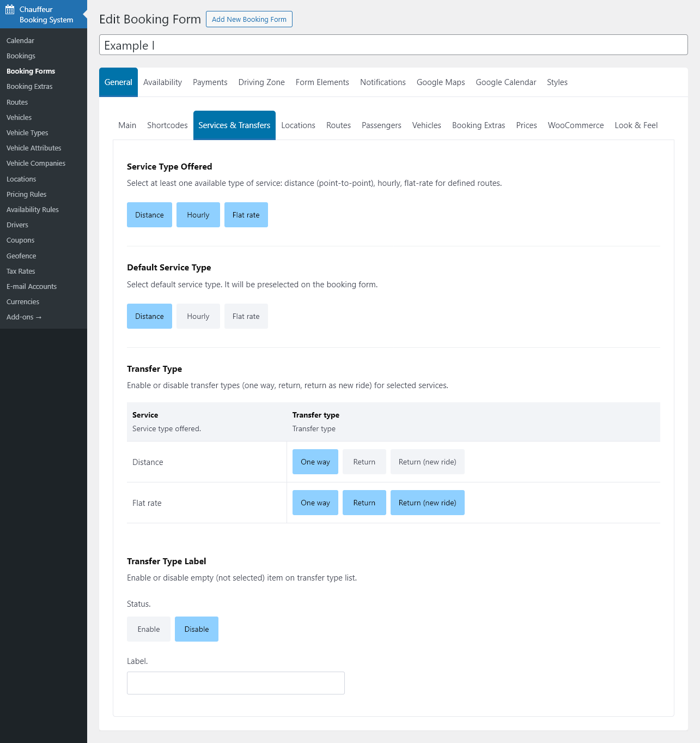Viewport: 700px width, 743px height.
Task: Toggle Return (new ride) for Distance service
Action: coord(427,462)
